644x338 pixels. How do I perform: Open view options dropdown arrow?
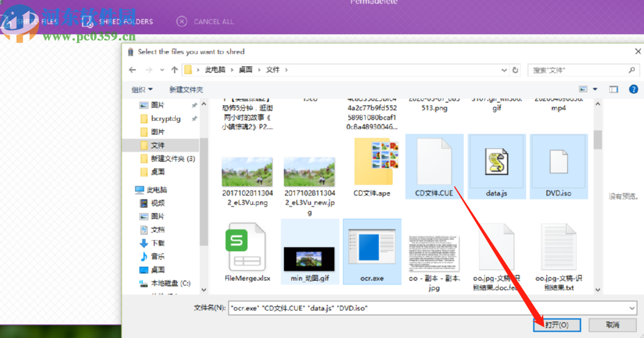click(x=595, y=89)
